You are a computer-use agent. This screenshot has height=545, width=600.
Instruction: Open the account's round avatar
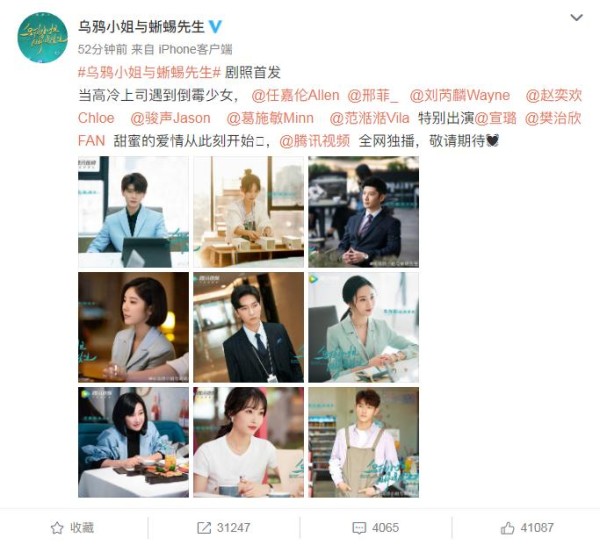coord(42,38)
